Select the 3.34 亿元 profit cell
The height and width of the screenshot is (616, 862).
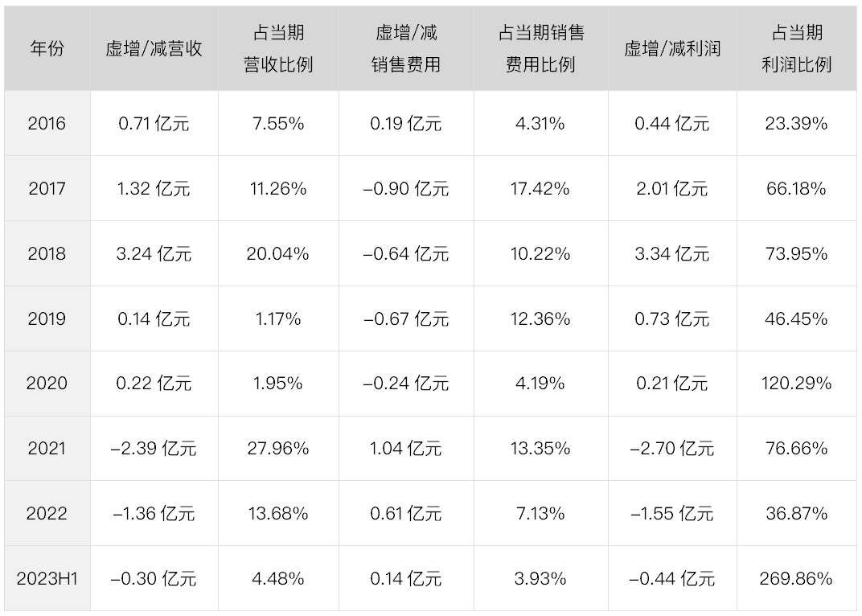672,253
